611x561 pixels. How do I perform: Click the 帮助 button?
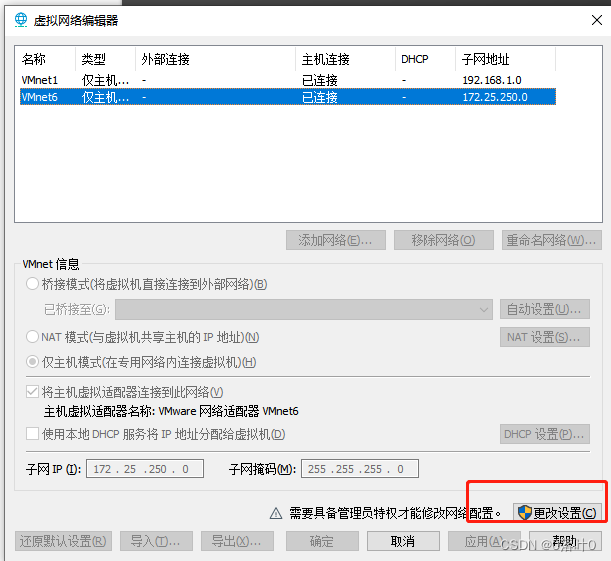565,541
